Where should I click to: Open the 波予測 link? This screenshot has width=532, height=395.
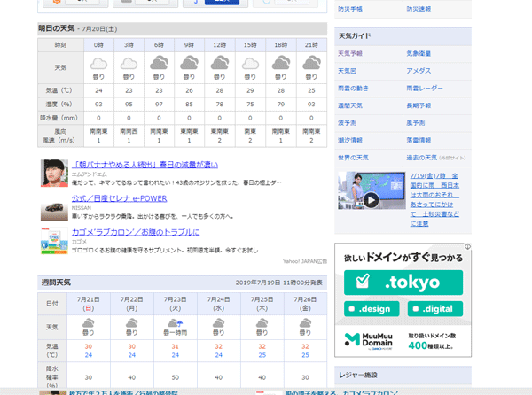pos(347,122)
